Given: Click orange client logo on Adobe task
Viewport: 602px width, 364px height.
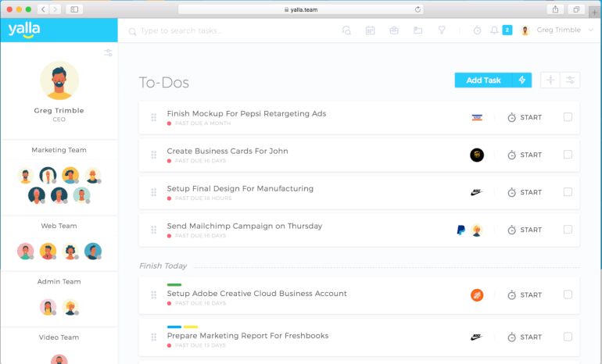Looking at the screenshot, I should click(477, 295).
